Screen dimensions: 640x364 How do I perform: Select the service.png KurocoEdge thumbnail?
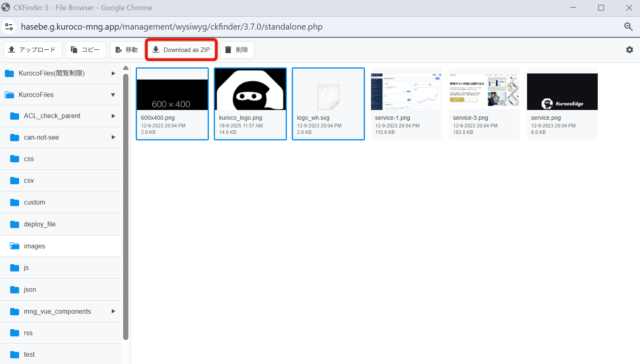pos(562,92)
